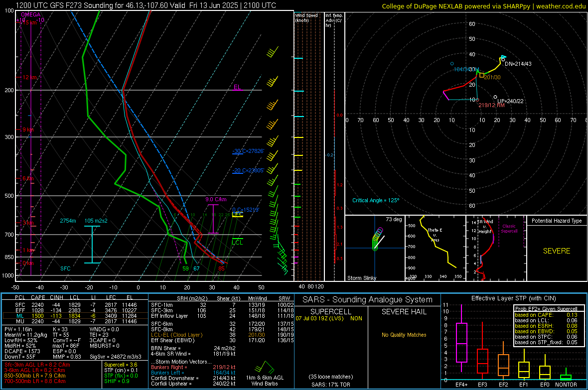Click the 73 deg slinky tilt value
588x390 pixels.
pos(394,219)
